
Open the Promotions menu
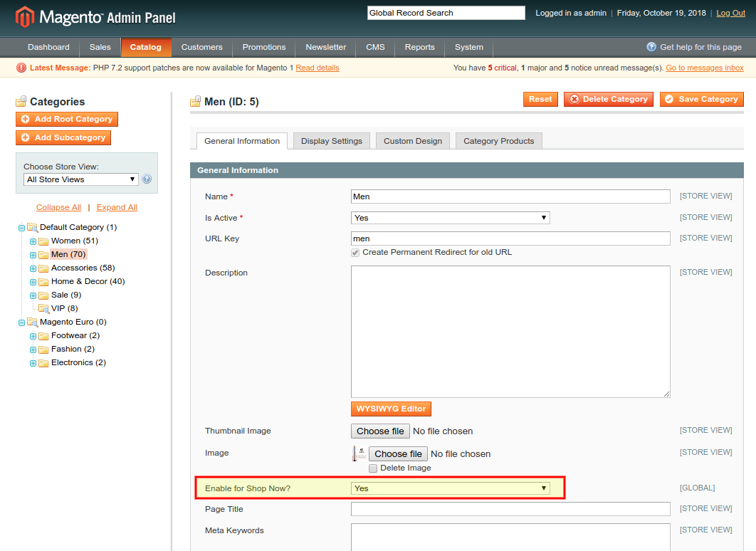[264, 47]
